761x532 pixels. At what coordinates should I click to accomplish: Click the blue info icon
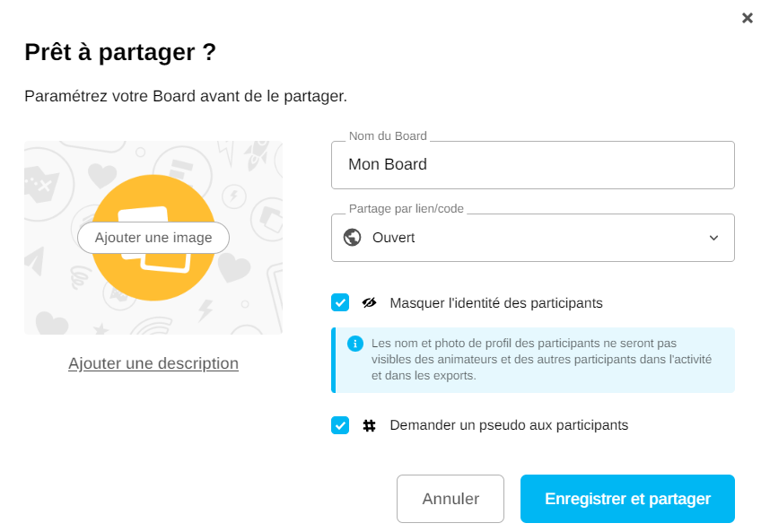pos(355,344)
